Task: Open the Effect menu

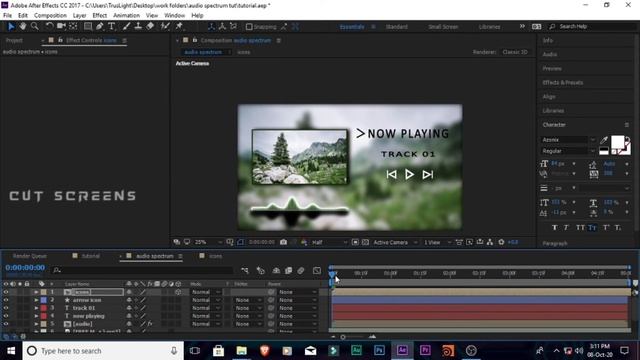Action: [100, 16]
